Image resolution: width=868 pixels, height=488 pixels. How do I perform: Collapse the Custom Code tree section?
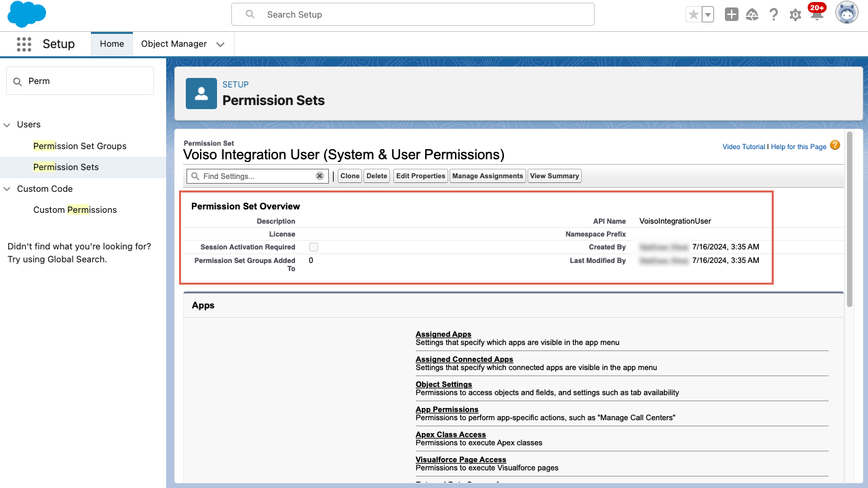point(7,189)
